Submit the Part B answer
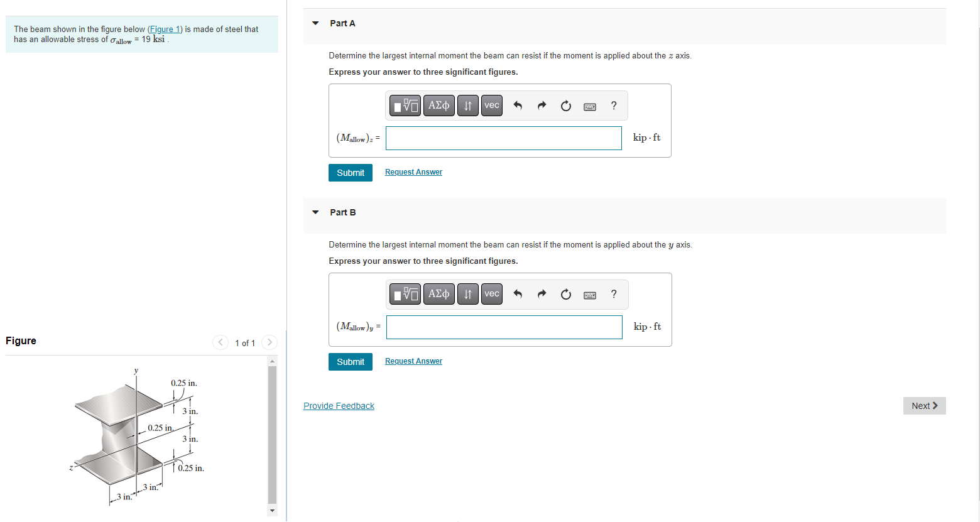This screenshot has height=522, width=980. (x=351, y=362)
